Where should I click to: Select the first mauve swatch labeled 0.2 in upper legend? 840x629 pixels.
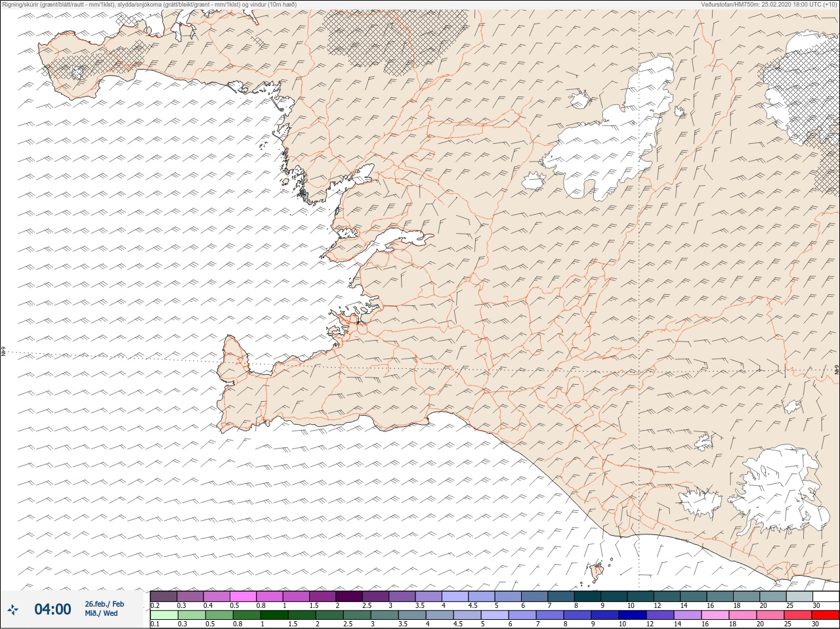click(163, 596)
